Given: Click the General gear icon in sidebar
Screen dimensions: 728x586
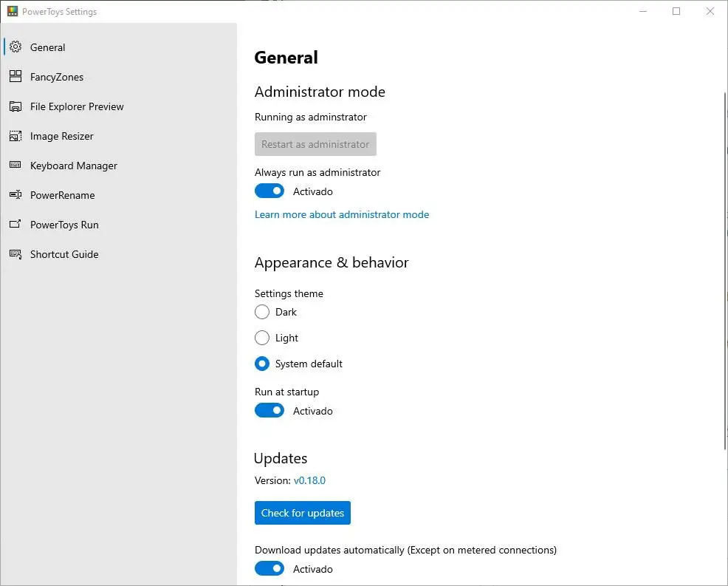Looking at the screenshot, I should (x=16, y=47).
